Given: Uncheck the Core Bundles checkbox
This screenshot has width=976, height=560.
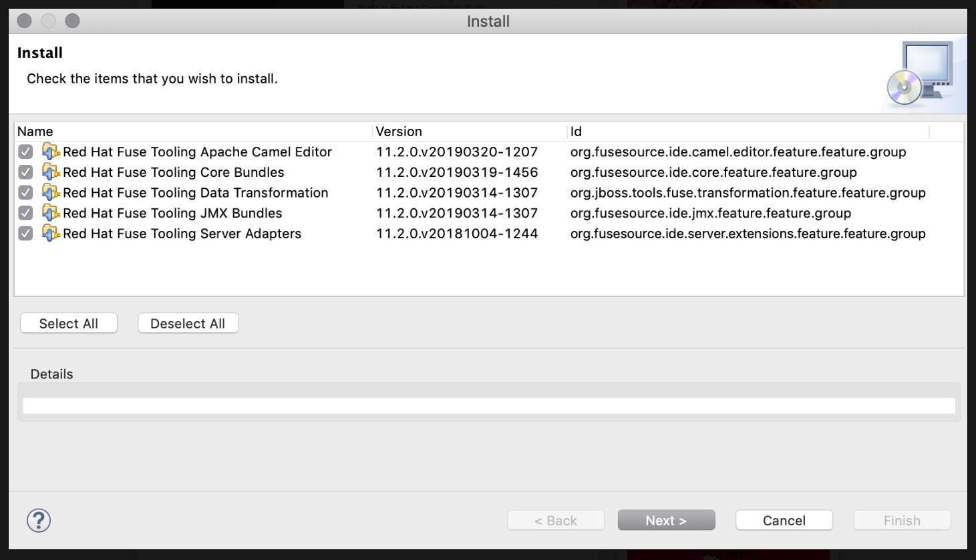Looking at the screenshot, I should coord(25,172).
